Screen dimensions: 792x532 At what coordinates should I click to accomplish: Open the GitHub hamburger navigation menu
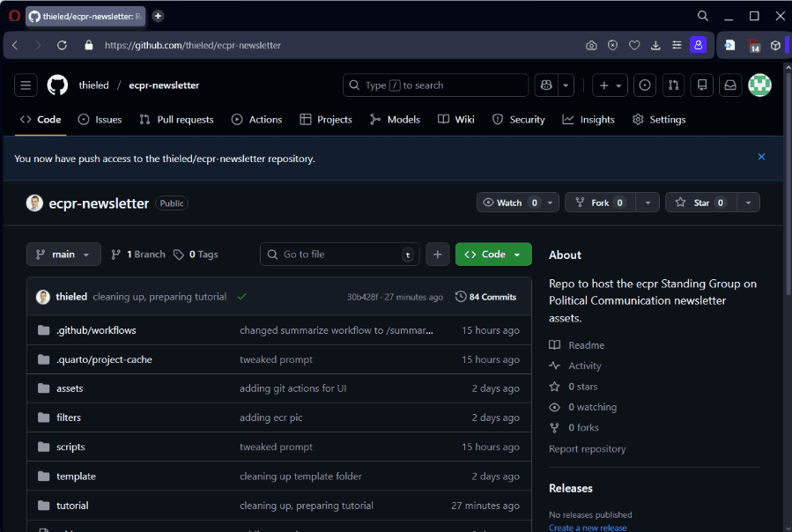[26, 85]
